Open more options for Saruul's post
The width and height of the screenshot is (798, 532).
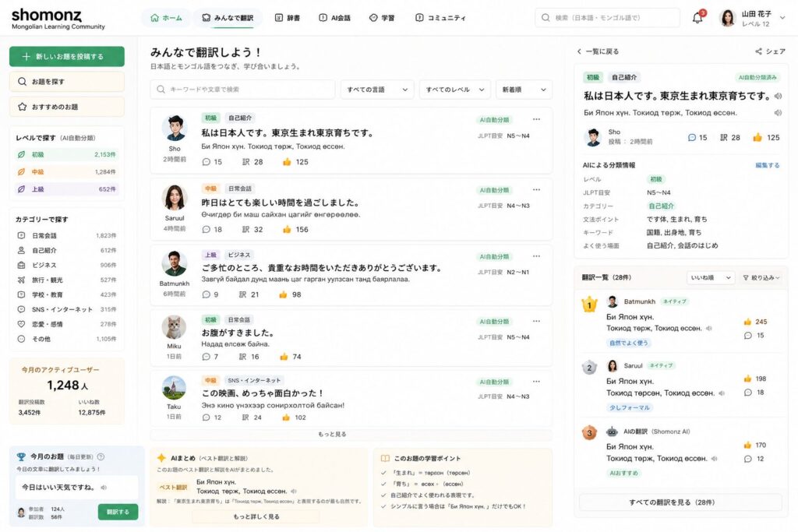(x=536, y=190)
